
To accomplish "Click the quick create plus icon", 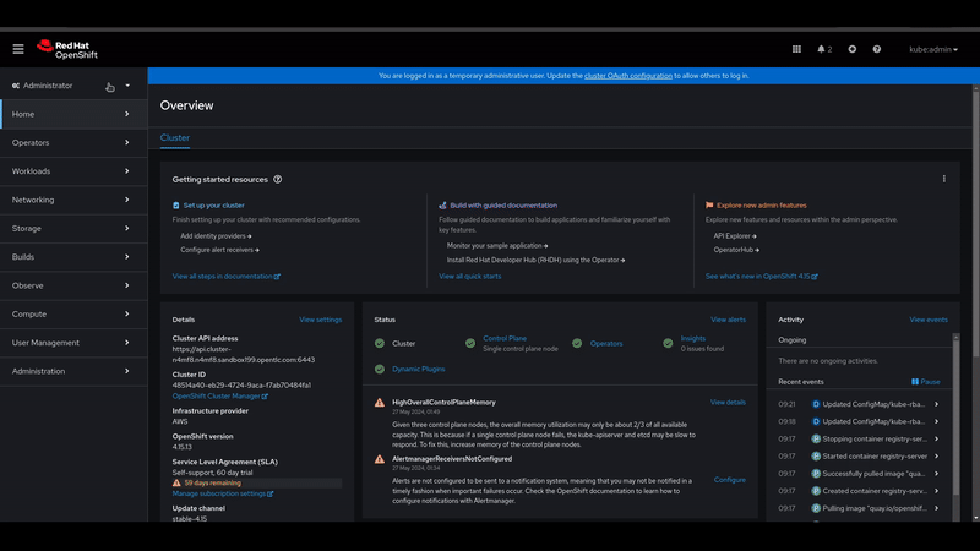I will tap(852, 49).
